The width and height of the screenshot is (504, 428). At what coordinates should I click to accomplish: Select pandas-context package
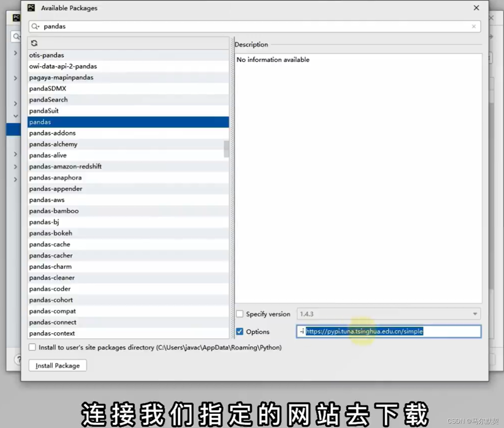128,333
